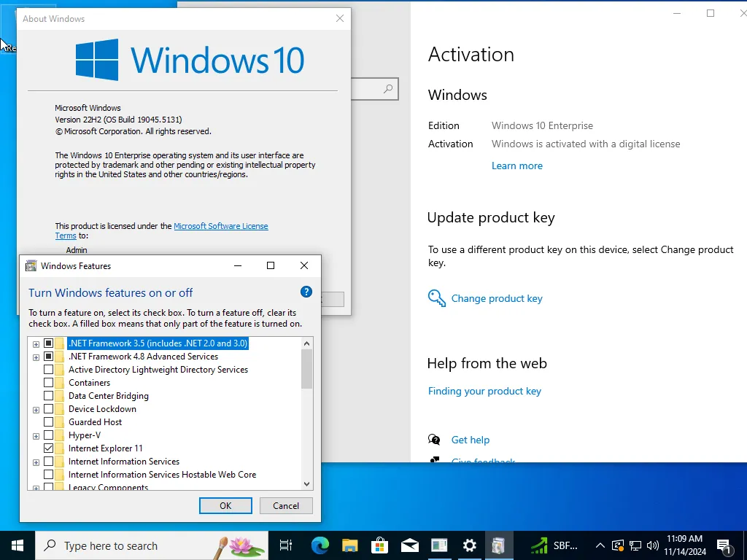Launch Task View on the taskbar
This screenshot has height=560, width=747.
285,545
